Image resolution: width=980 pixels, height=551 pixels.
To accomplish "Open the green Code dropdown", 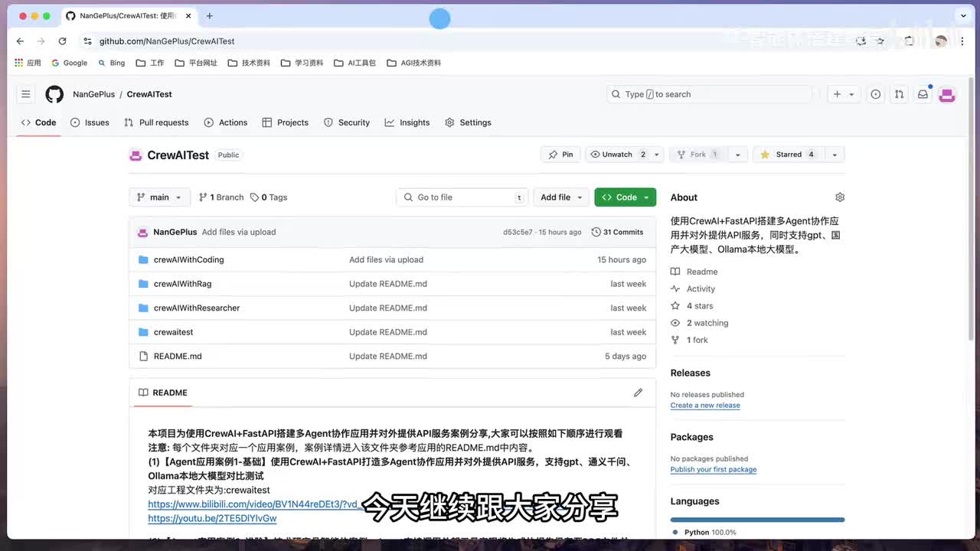I will point(625,197).
